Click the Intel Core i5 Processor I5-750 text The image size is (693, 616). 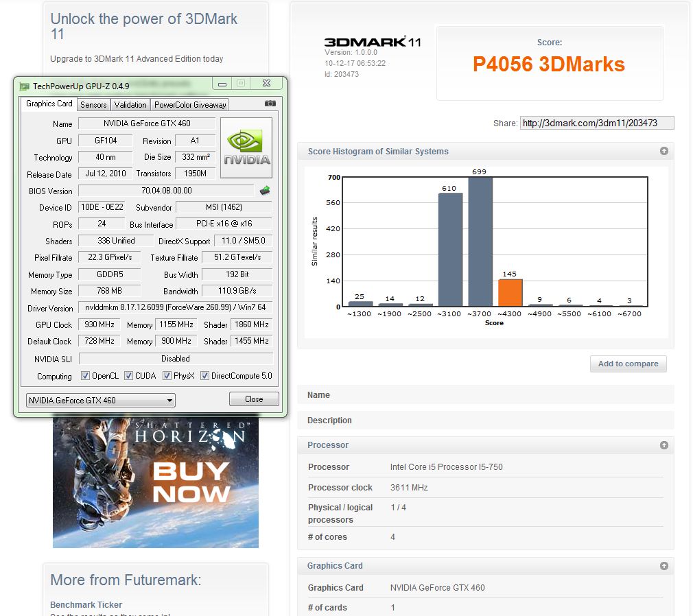[x=447, y=466]
